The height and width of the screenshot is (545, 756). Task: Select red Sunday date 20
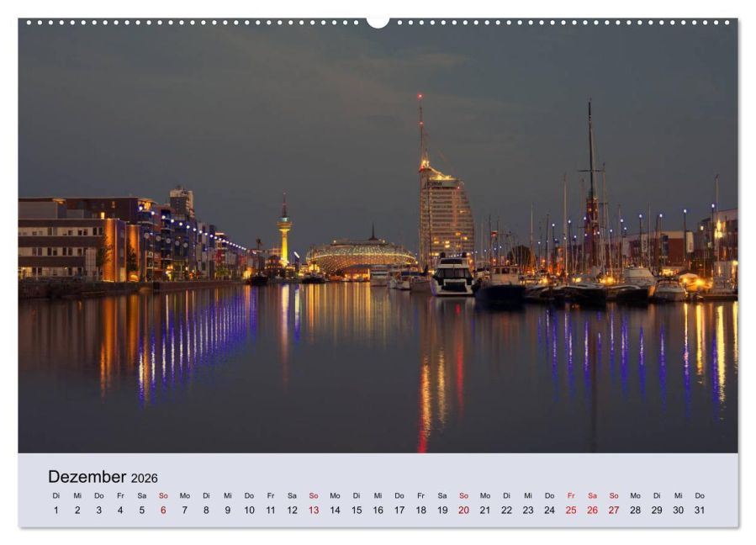point(463,510)
